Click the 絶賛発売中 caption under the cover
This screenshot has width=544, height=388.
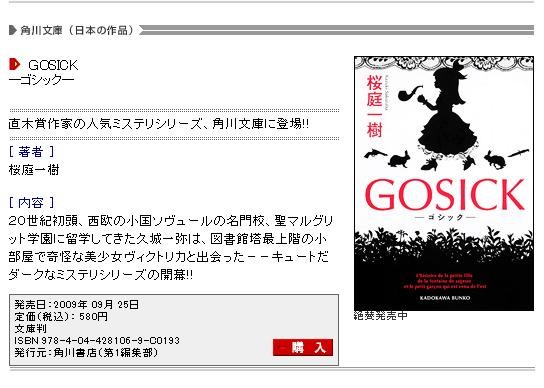click(x=381, y=316)
